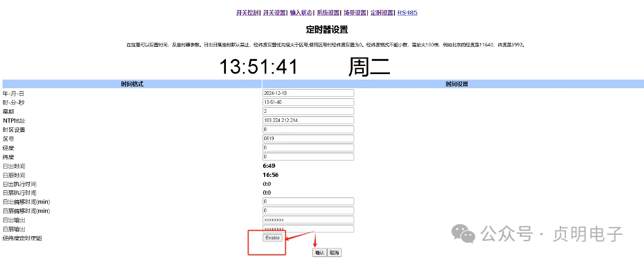The width and height of the screenshot is (644, 260).
Task: Click the 时-分-秒 field showing 13-51-40
Action: 308,102
